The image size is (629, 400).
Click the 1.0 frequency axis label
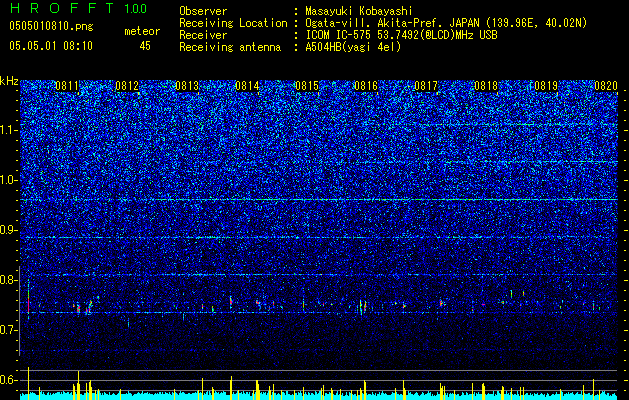pos(9,180)
